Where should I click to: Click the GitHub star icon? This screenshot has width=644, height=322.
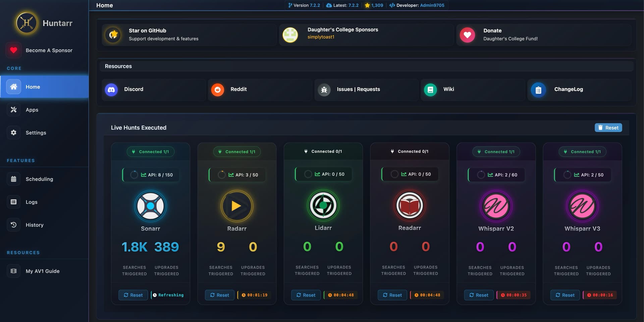click(x=113, y=35)
